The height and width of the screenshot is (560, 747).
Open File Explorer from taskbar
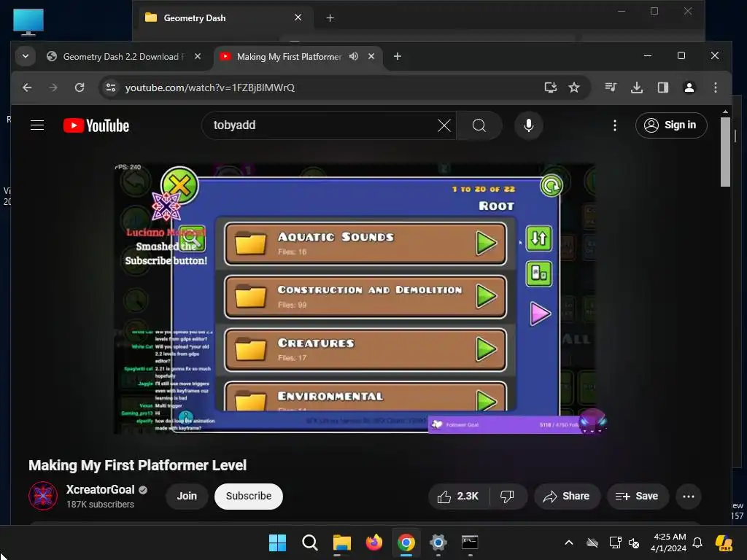(x=341, y=542)
